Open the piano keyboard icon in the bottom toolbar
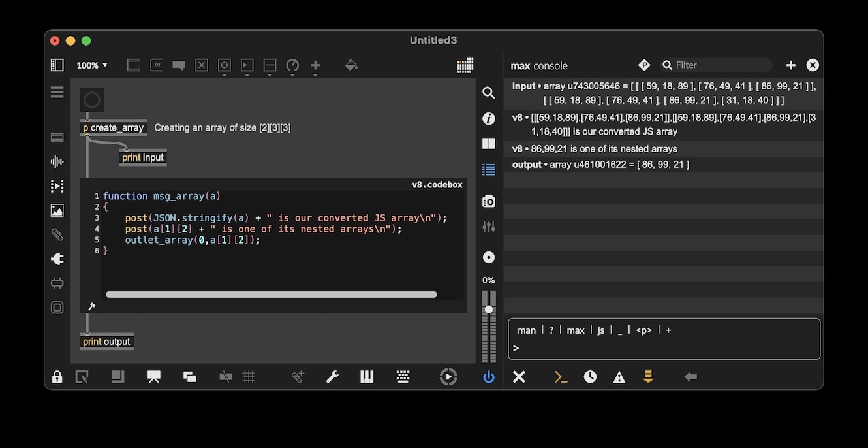868x448 pixels. coord(366,377)
